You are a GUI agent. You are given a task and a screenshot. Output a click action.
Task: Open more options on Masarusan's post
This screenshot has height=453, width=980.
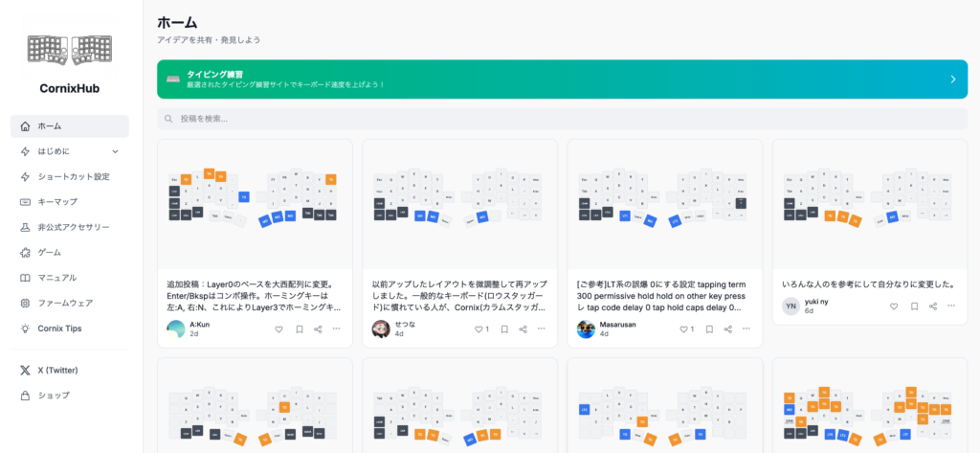tap(746, 328)
